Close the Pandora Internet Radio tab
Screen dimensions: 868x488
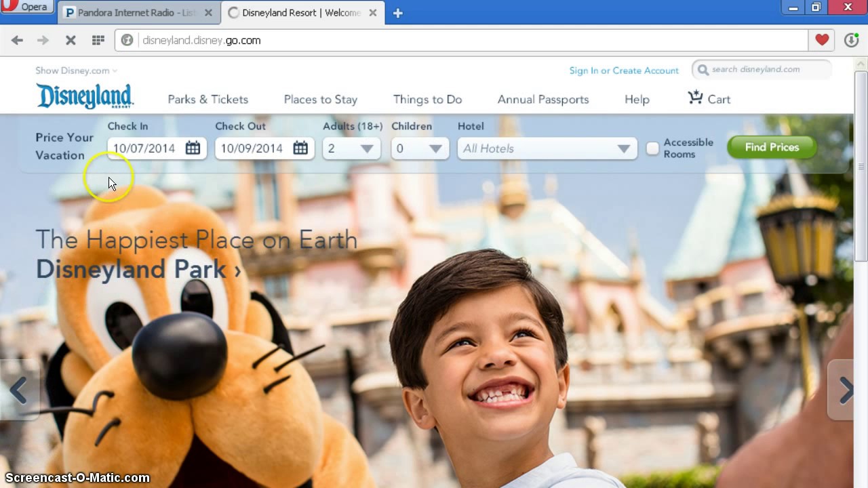tap(208, 13)
